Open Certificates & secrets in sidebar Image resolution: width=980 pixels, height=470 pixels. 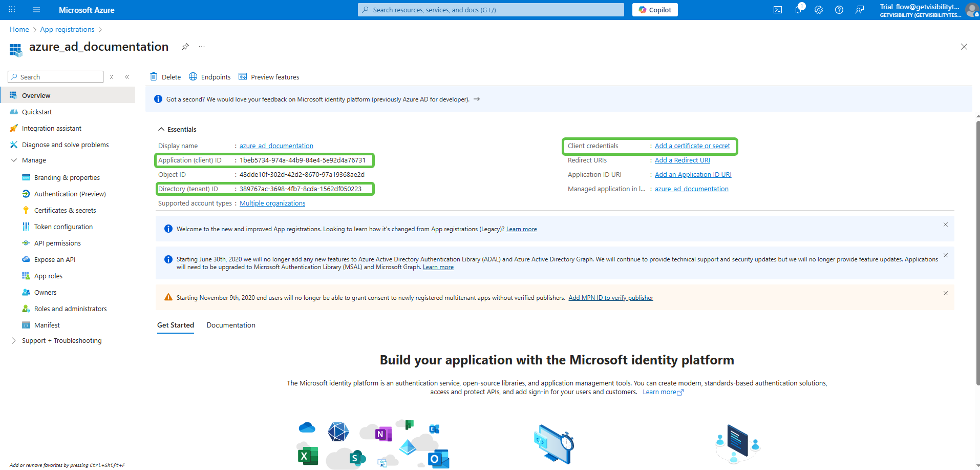coord(65,210)
